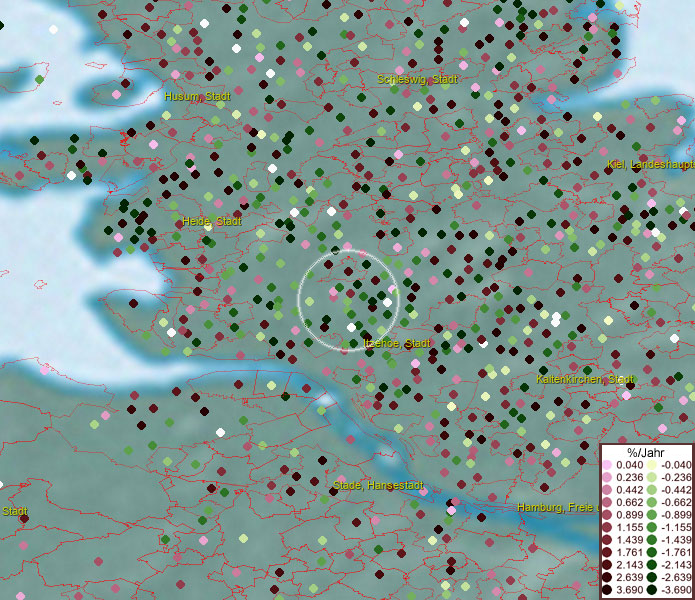Pick the swatch next to 0.899
The height and width of the screenshot is (600, 695).
[607, 515]
